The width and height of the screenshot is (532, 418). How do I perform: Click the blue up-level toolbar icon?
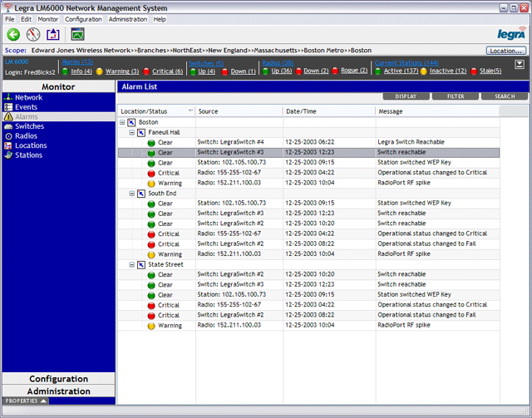53,34
